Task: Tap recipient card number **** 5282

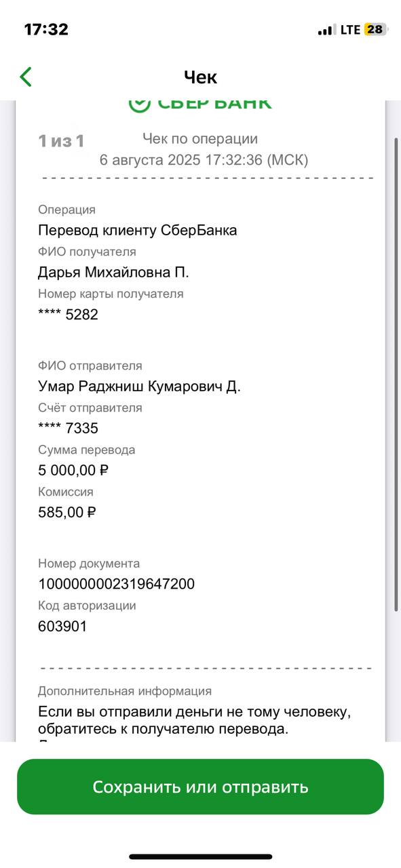Action: (x=68, y=315)
